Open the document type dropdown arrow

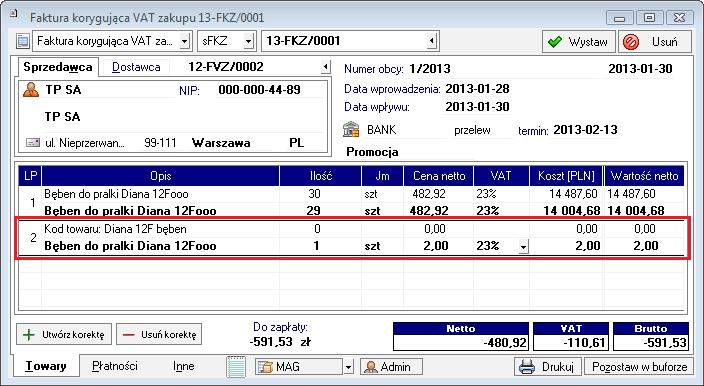pyautogui.click(x=185, y=41)
